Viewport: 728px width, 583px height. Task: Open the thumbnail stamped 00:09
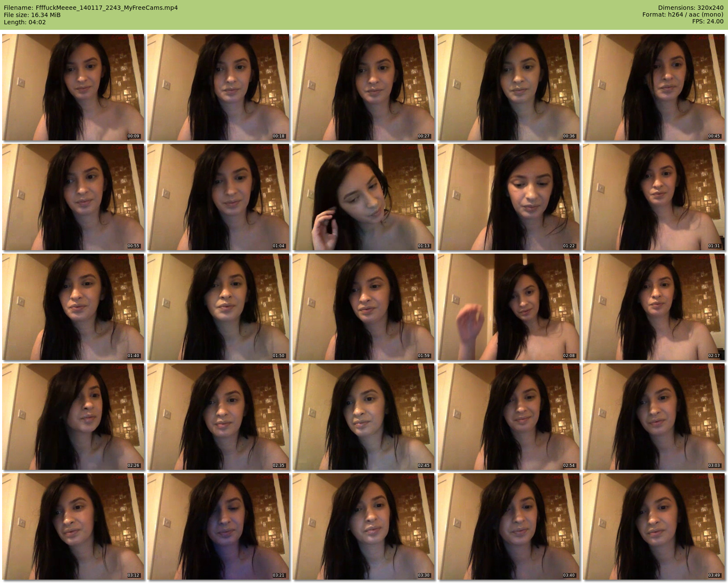pos(73,87)
